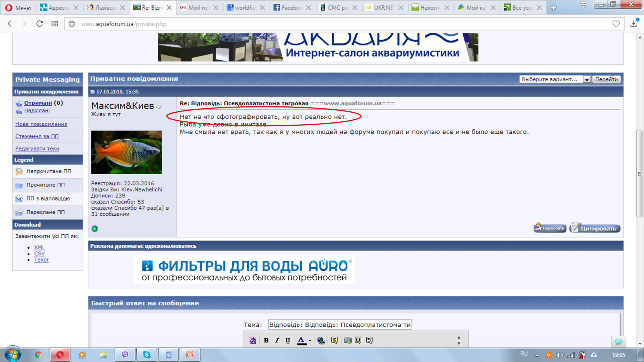The width and height of the screenshot is (644, 362).
Task: Click the Переслать button
Action: click(550, 228)
